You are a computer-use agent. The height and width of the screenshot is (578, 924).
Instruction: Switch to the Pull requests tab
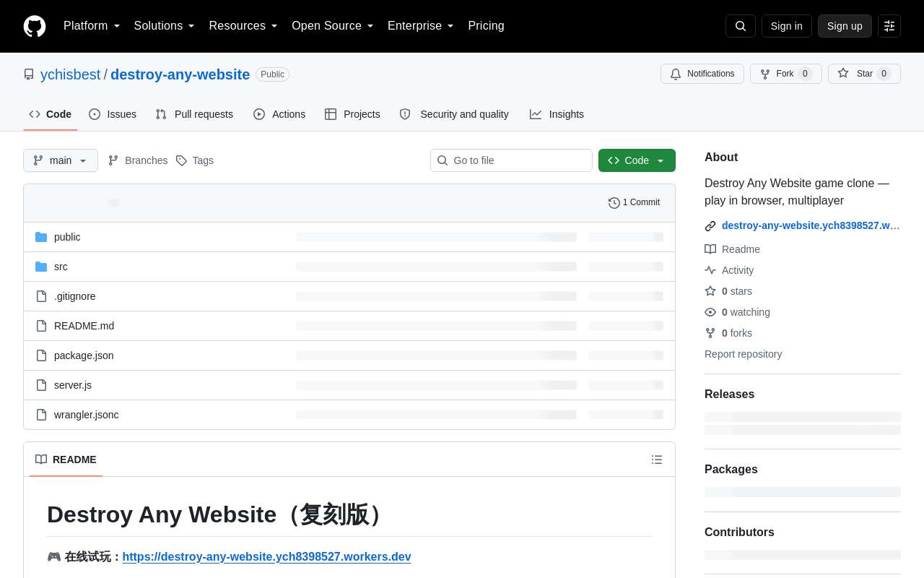click(x=194, y=114)
